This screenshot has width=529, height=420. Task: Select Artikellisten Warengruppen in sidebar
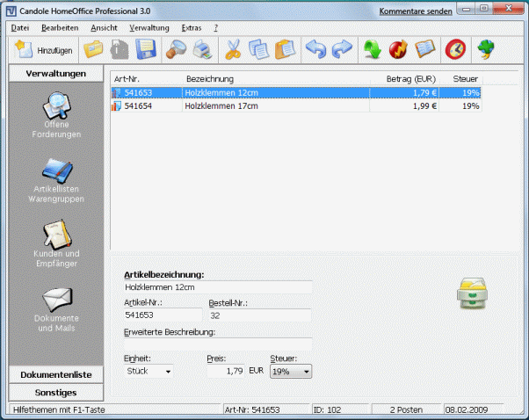click(x=57, y=180)
